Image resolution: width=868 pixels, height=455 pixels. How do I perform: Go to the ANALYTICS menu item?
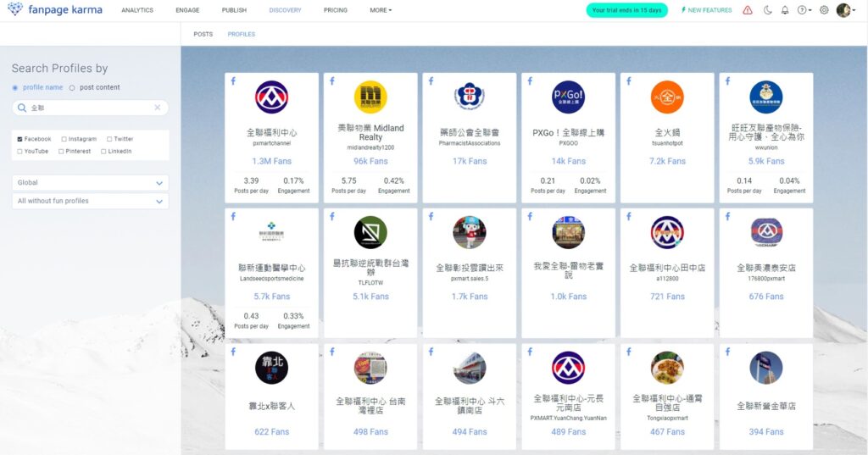click(x=137, y=10)
